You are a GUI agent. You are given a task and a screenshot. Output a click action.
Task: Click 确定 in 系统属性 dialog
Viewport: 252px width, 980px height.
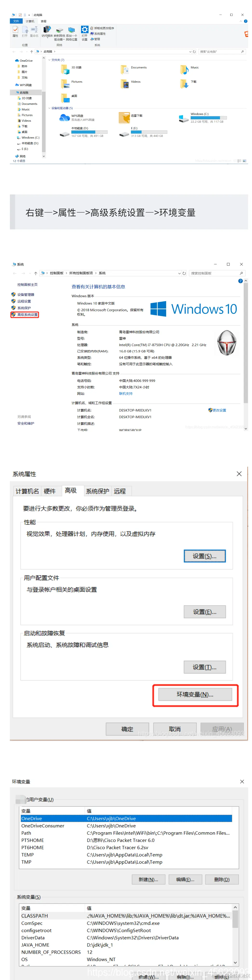click(x=127, y=729)
